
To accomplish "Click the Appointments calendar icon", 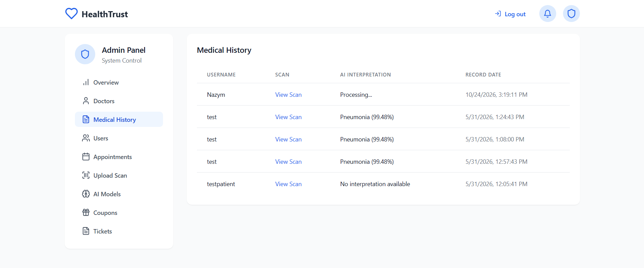I will (86, 157).
